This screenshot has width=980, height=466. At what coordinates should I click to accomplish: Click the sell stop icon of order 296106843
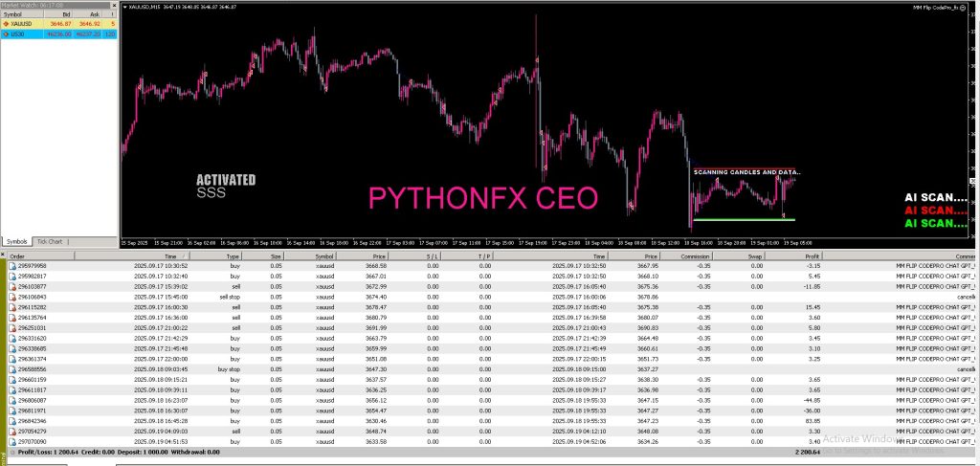coord(12,297)
